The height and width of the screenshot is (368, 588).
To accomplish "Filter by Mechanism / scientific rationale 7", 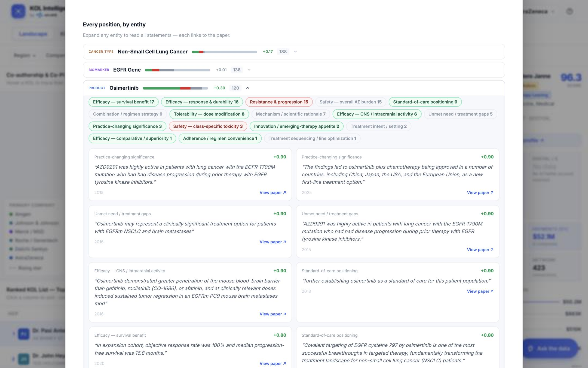I will 291,114.
